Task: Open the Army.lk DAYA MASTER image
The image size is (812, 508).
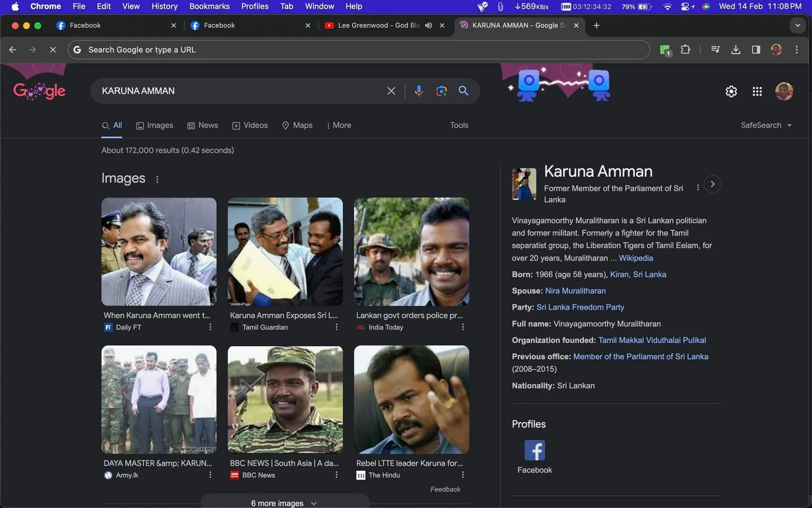Action: pos(159,400)
